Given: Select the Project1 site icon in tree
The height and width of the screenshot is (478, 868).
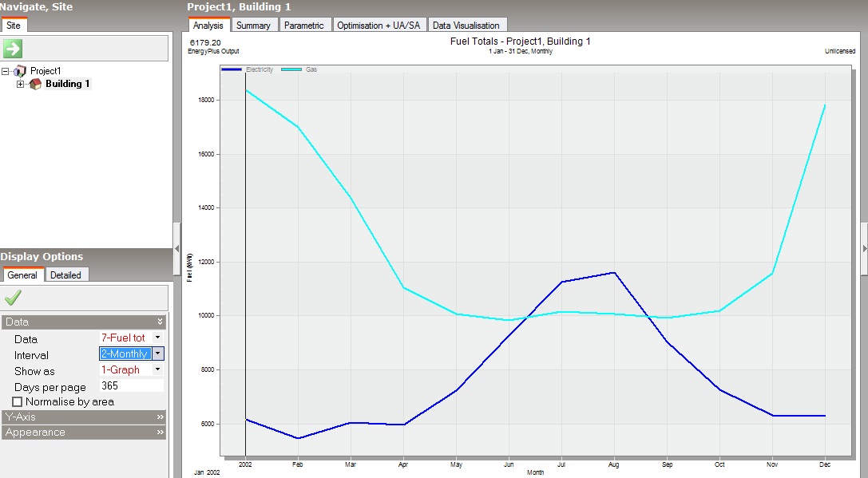Looking at the screenshot, I should point(21,71).
